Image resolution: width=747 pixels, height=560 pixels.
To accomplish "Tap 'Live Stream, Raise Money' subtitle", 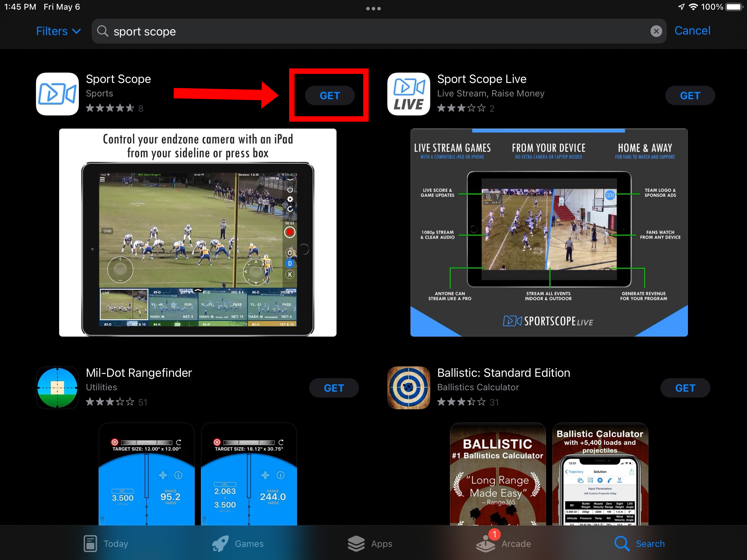I will pyautogui.click(x=491, y=93).
